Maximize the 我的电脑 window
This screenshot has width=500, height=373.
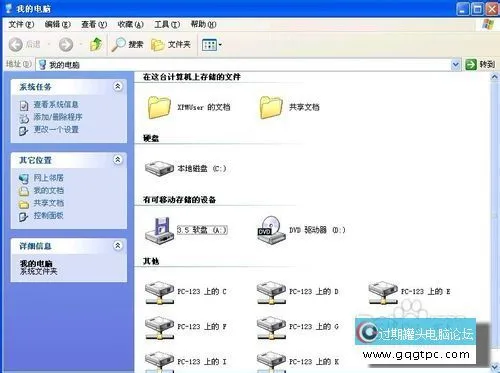(x=477, y=9)
